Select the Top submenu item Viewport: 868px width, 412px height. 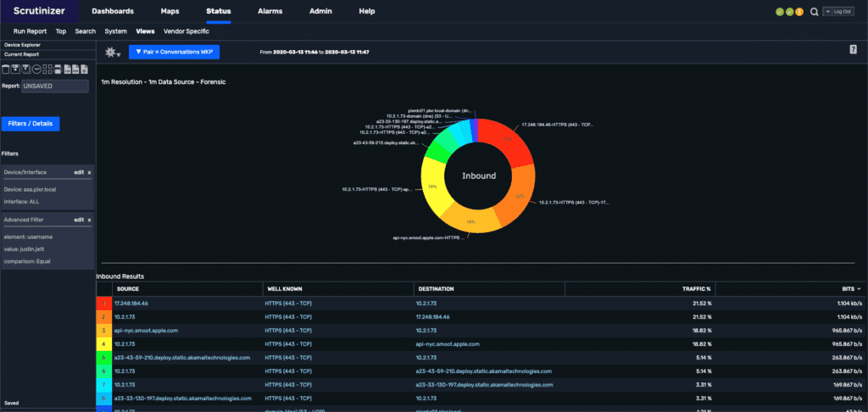(61, 31)
